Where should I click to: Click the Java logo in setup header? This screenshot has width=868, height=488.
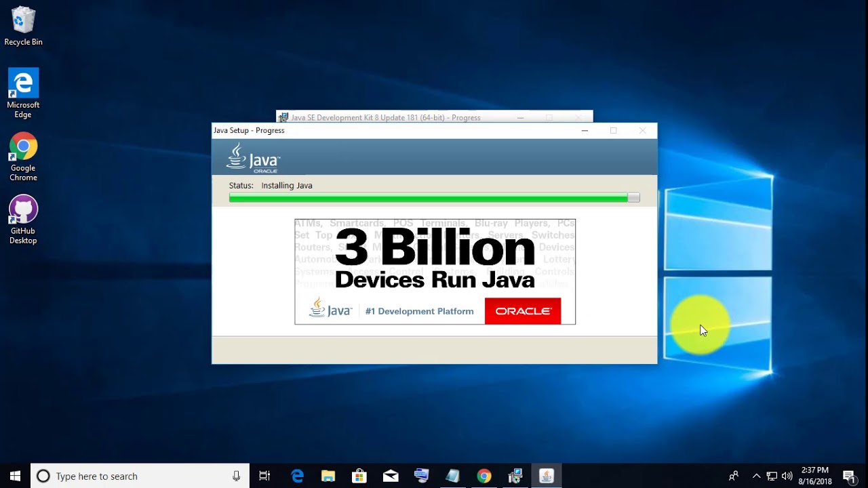point(254,158)
